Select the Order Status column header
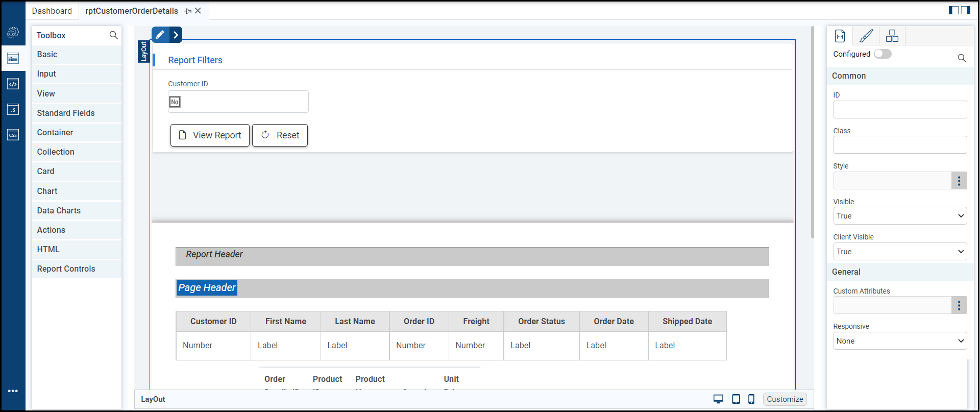Viewport: 980px width, 412px height. click(x=542, y=322)
